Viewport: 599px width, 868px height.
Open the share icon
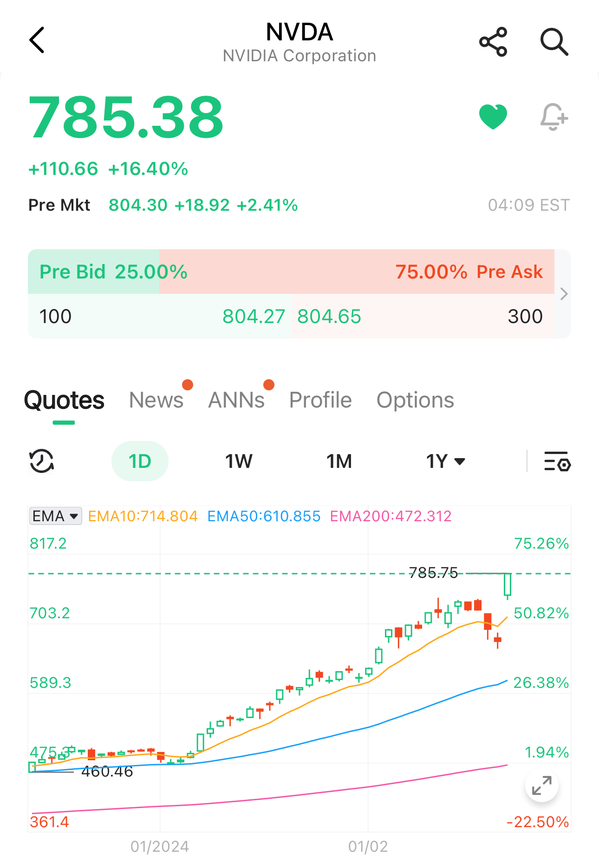(x=493, y=42)
